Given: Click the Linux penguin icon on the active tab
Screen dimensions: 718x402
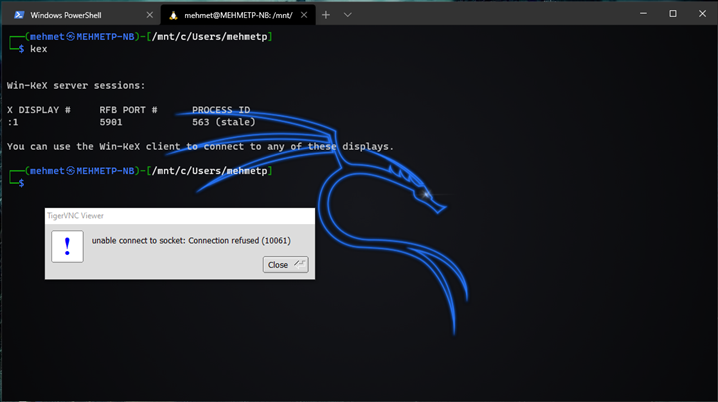Looking at the screenshot, I should (173, 15).
